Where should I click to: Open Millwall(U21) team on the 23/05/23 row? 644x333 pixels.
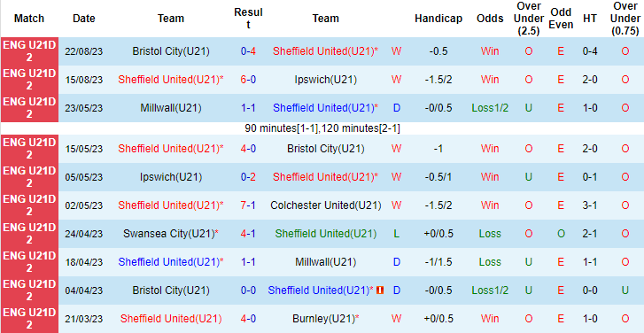[171, 108]
